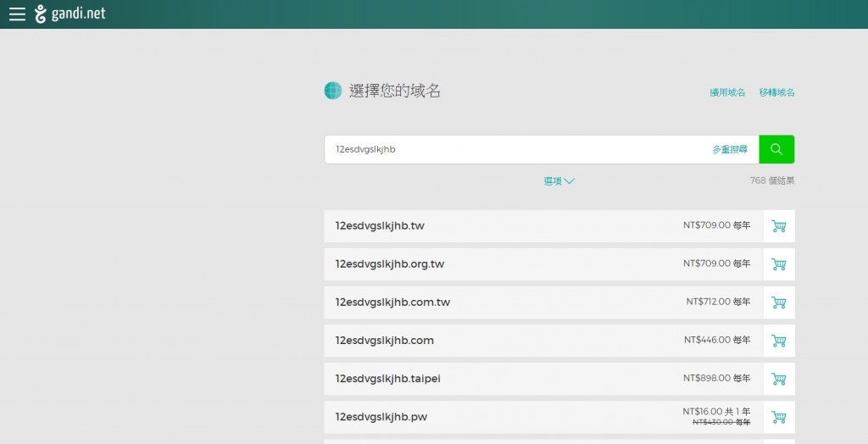Click the struck-through NT$430.00 price
The image size is (868, 444).
[721, 423]
